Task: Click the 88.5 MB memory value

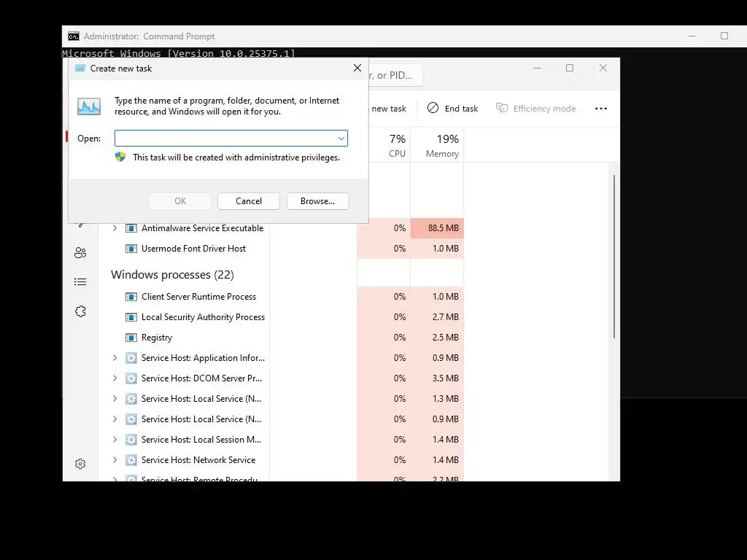Action: (443, 228)
